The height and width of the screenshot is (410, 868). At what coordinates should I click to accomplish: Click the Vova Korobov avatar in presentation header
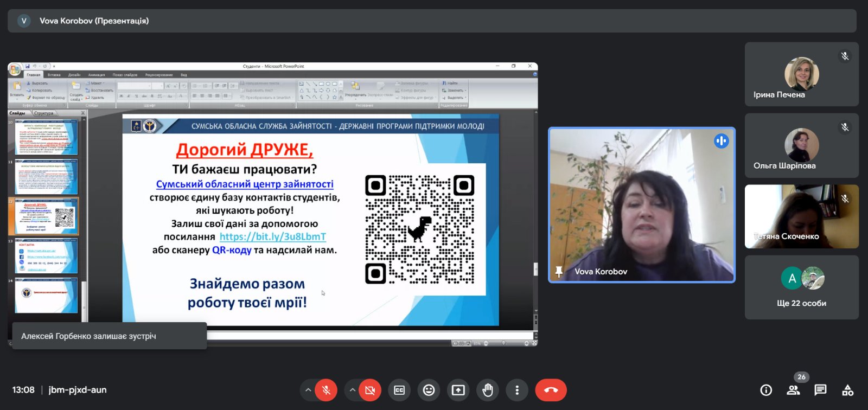click(24, 21)
